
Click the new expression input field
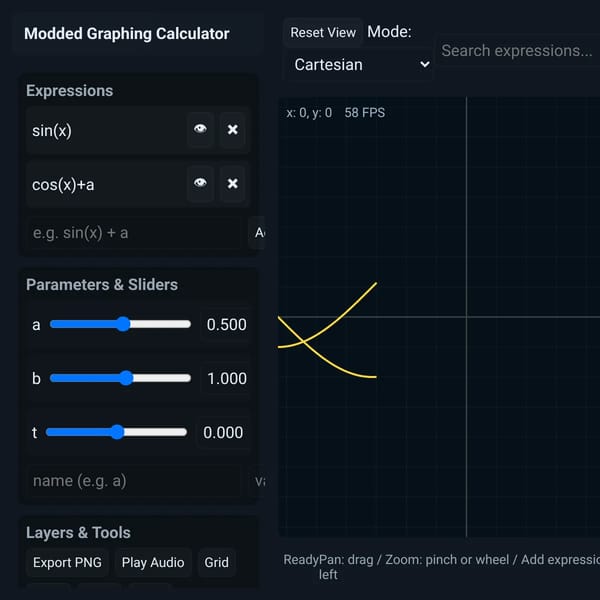134,233
